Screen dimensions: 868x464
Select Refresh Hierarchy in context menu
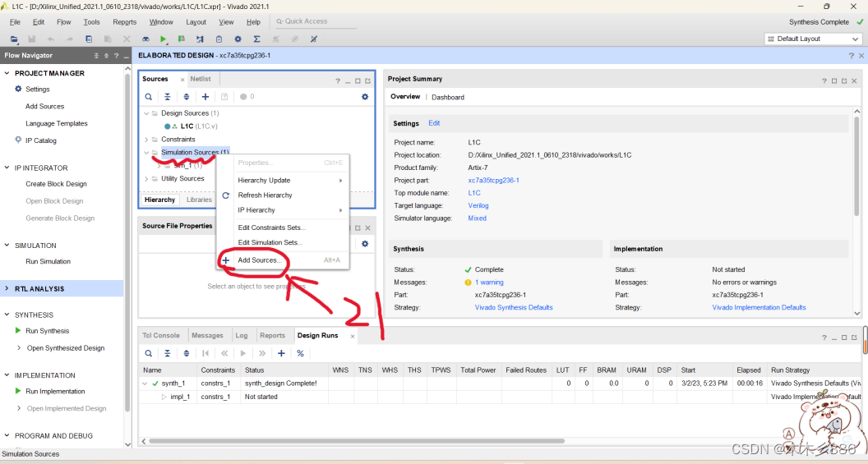(x=283, y=195)
